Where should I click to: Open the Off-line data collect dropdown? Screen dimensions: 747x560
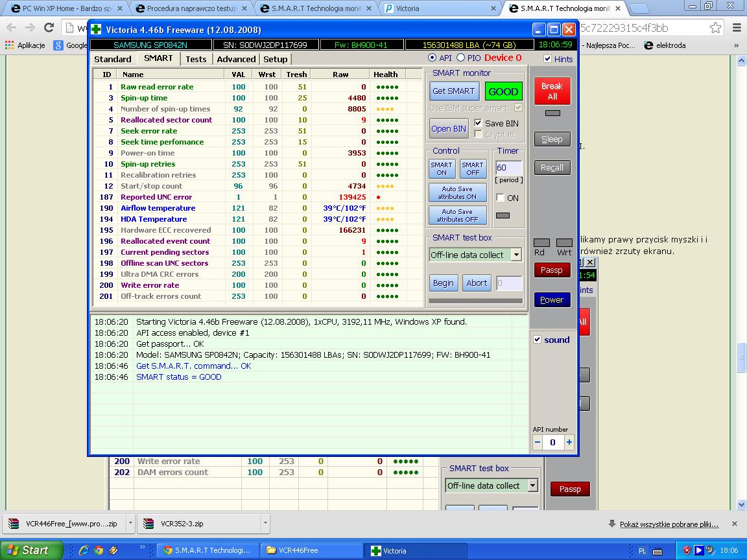coord(516,255)
